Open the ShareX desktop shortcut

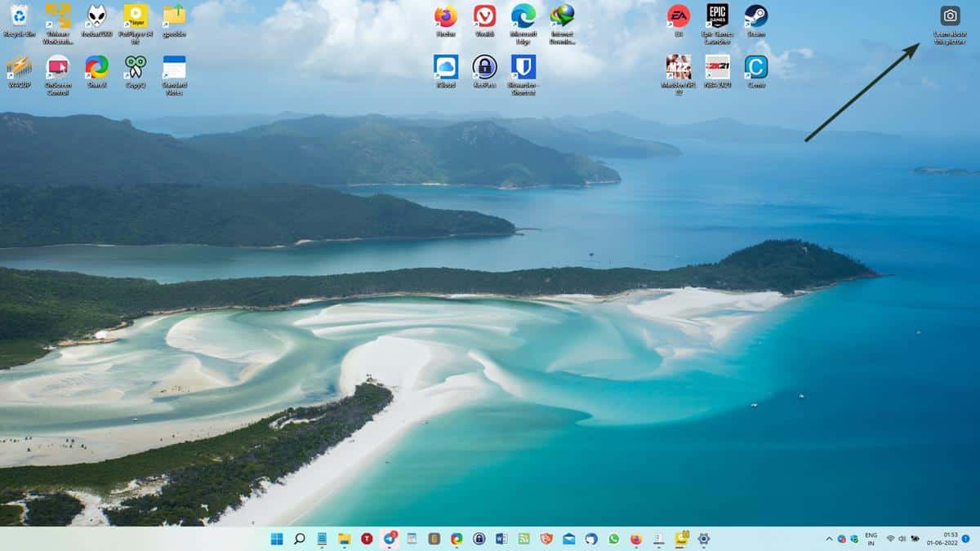click(x=96, y=71)
